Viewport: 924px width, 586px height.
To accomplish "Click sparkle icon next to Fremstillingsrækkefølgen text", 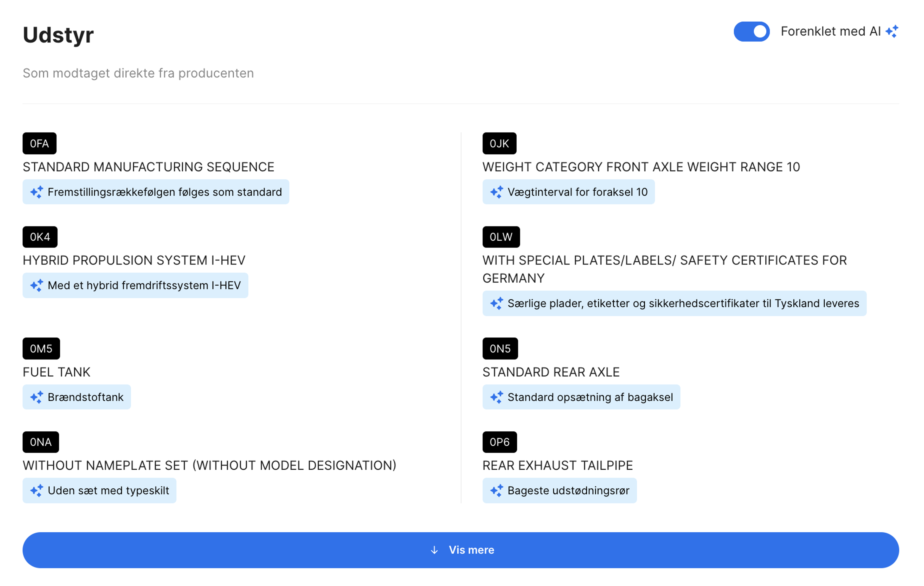I will [37, 192].
